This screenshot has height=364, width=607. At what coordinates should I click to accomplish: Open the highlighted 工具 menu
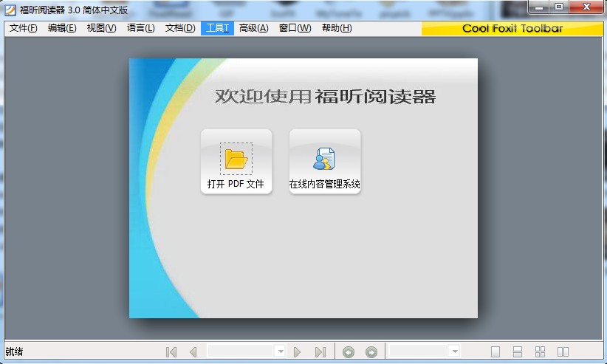pyautogui.click(x=217, y=28)
